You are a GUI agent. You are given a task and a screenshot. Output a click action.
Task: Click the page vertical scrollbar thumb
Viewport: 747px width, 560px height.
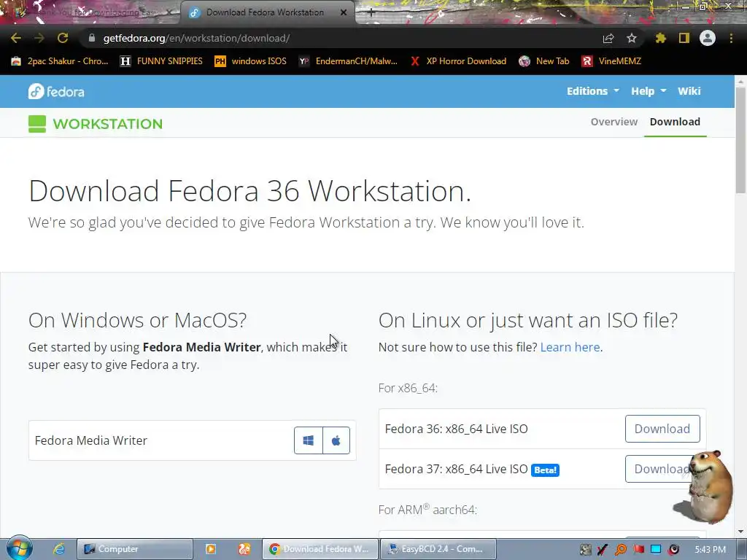tap(740, 139)
